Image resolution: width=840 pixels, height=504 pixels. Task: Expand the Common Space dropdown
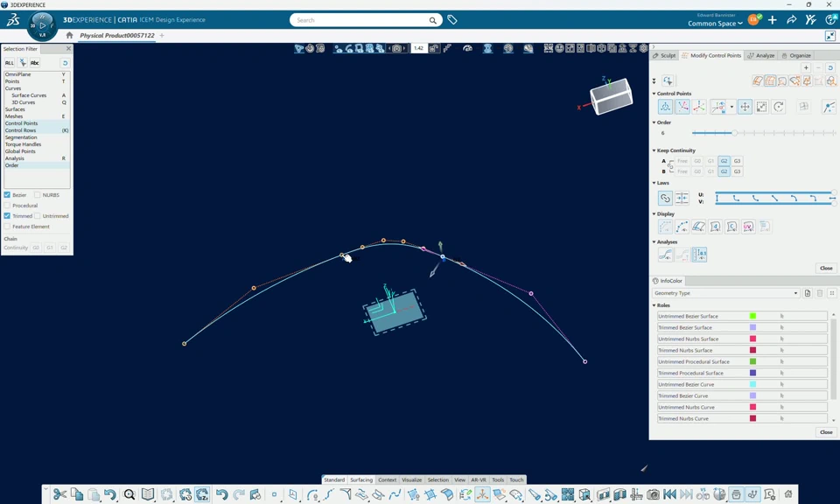click(715, 24)
